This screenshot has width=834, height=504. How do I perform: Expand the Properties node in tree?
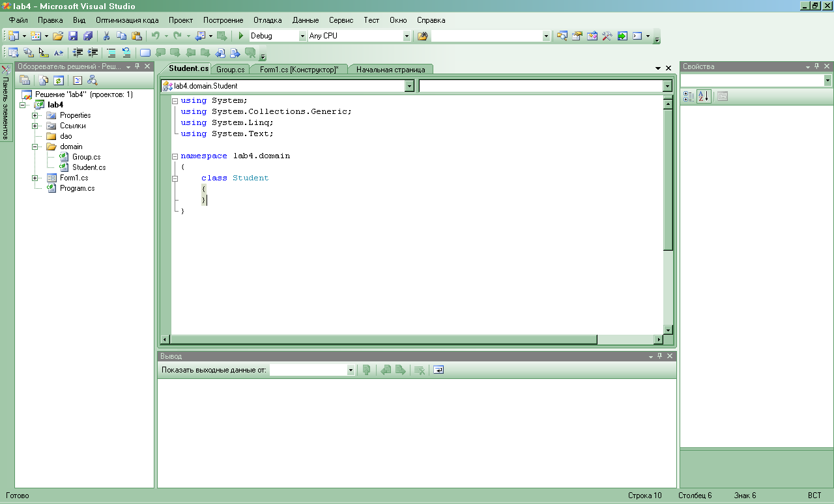click(x=35, y=115)
